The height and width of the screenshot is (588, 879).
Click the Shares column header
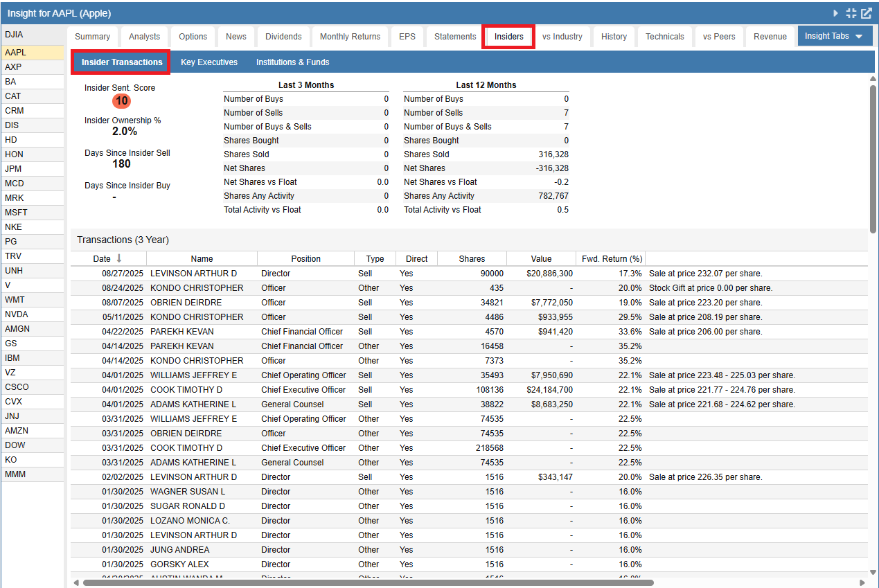coord(472,259)
